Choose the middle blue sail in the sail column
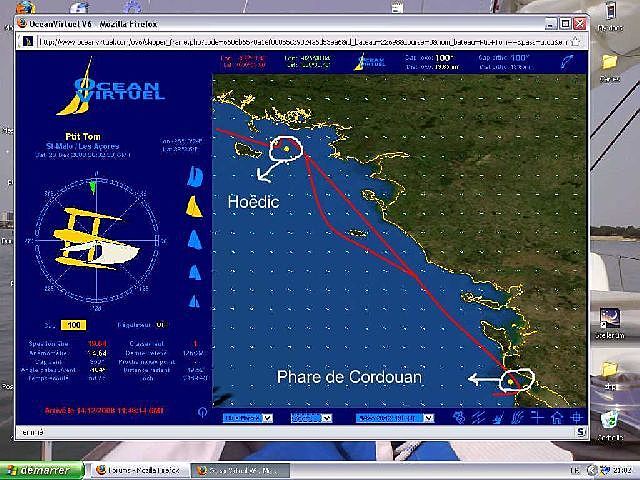Screen dimensions: 640x480 point(195,240)
